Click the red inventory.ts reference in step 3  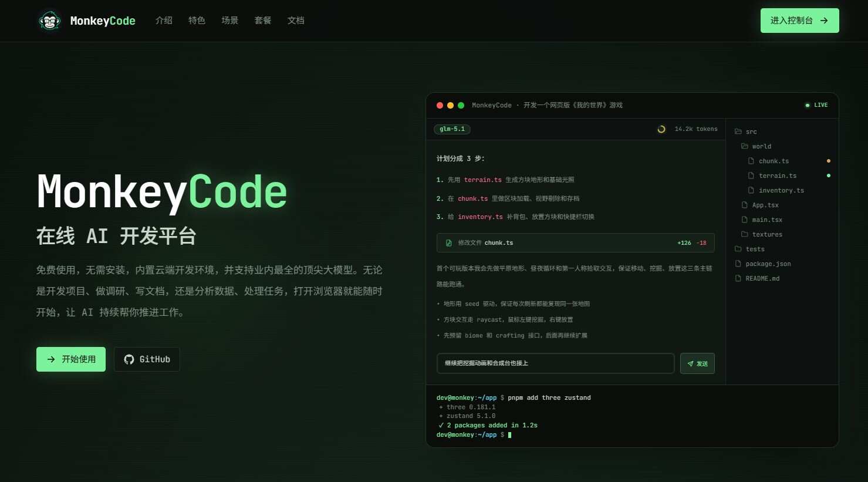pos(480,217)
